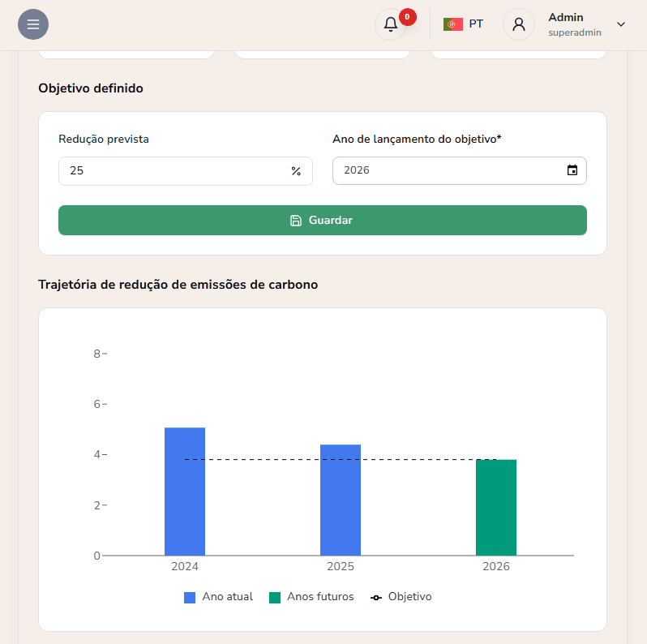Viewport: 647px width, 644px height.
Task: Focus the Redução prevista input field
Action: (x=174, y=171)
